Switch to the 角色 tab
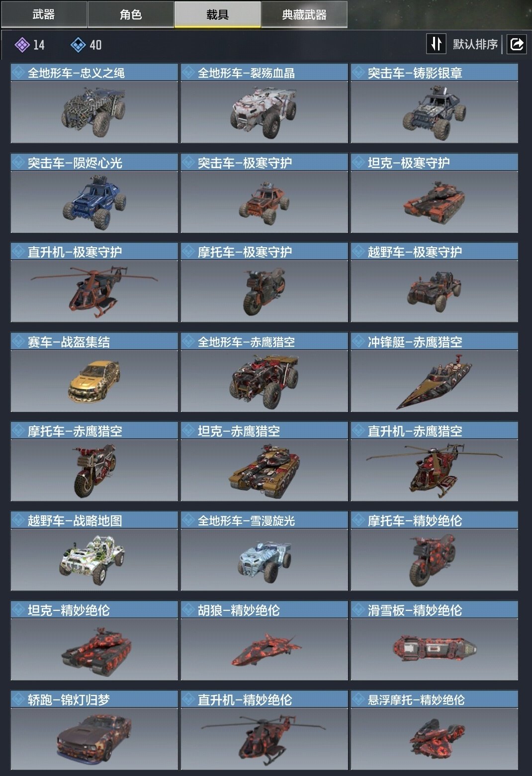532x776 pixels. (131, 14)
